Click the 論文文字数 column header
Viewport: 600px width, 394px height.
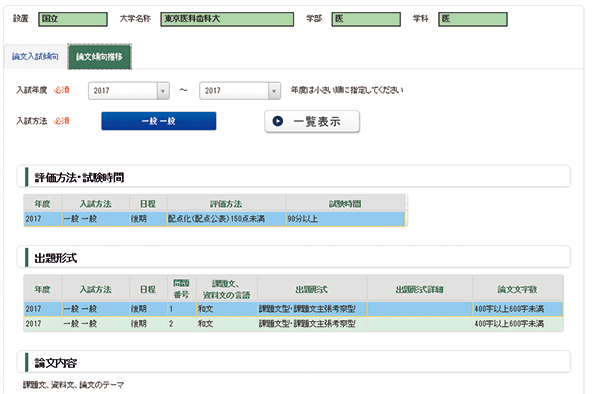518,288
